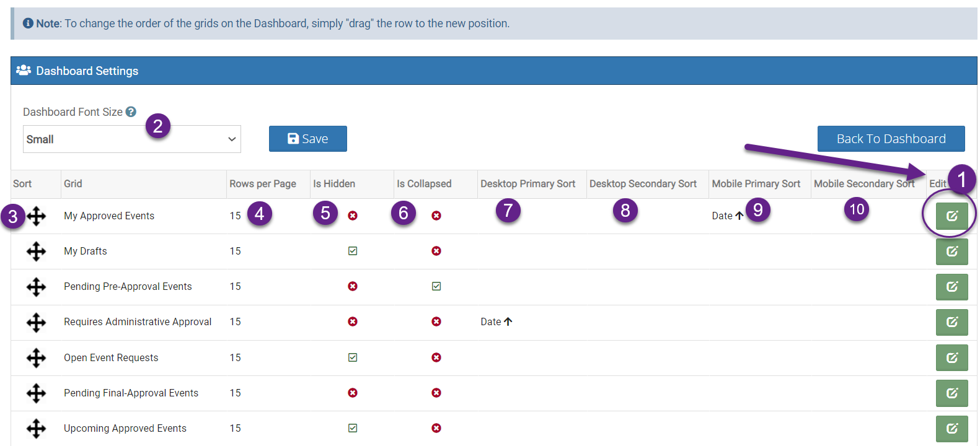Click Is Collapsed checkmark for Pending Pre-Approval Events

pos(436,286)
